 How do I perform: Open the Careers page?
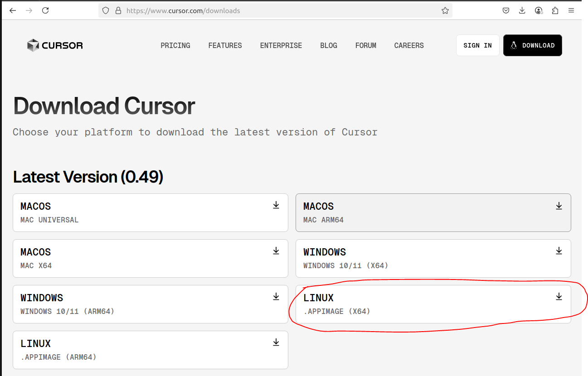click(x=409, y=45)
